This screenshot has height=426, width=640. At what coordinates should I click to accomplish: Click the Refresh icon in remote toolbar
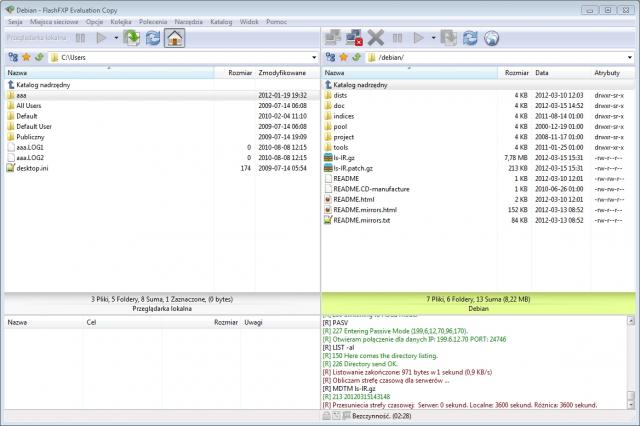tap(469, 38)
